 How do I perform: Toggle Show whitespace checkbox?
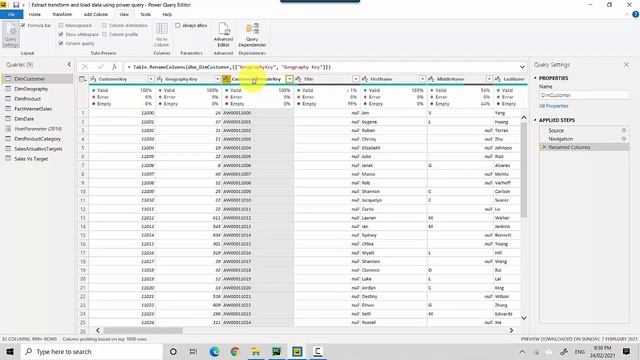coord(61,34)
